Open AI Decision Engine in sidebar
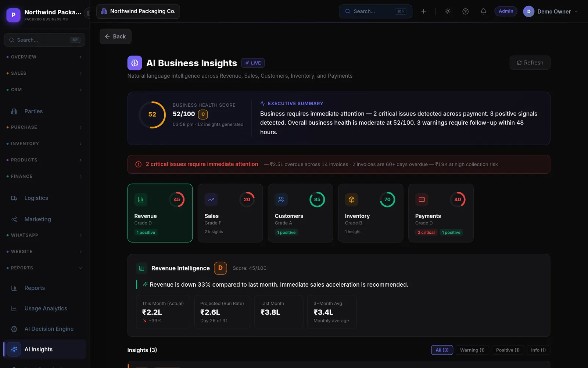 coord(44,329)
